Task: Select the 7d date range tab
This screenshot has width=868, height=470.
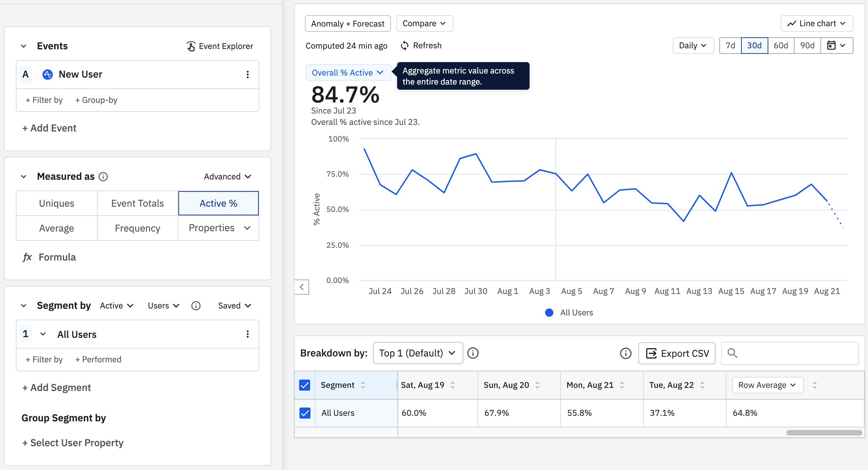Action: 730,46
